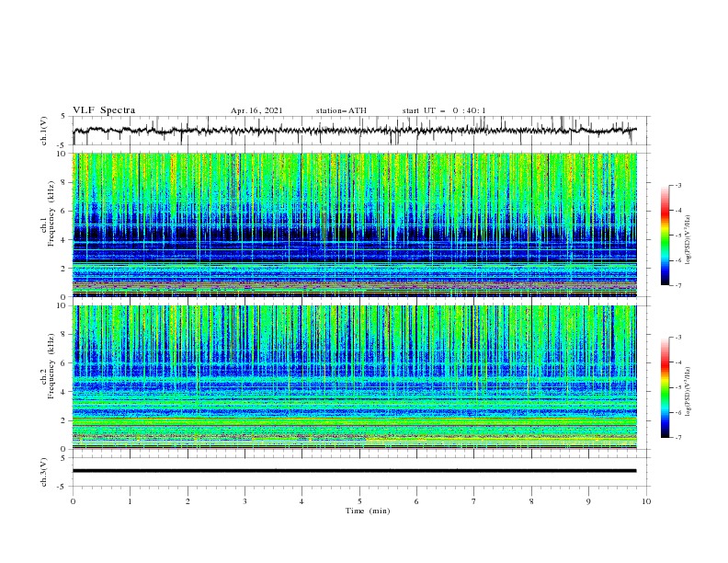Viewport: 728px width, 563px height.
Task: Click the ch.1 spectrogram color bar
Action: 665,236
